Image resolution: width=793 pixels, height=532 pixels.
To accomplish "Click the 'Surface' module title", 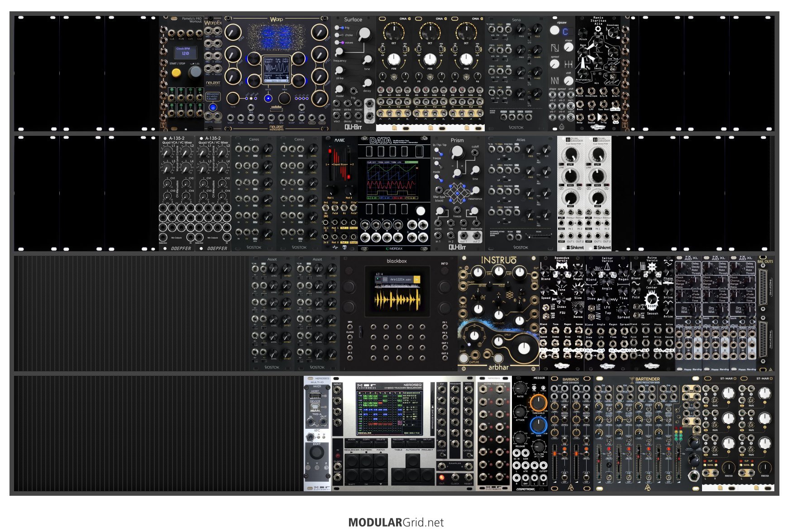I will pos(353,19).
